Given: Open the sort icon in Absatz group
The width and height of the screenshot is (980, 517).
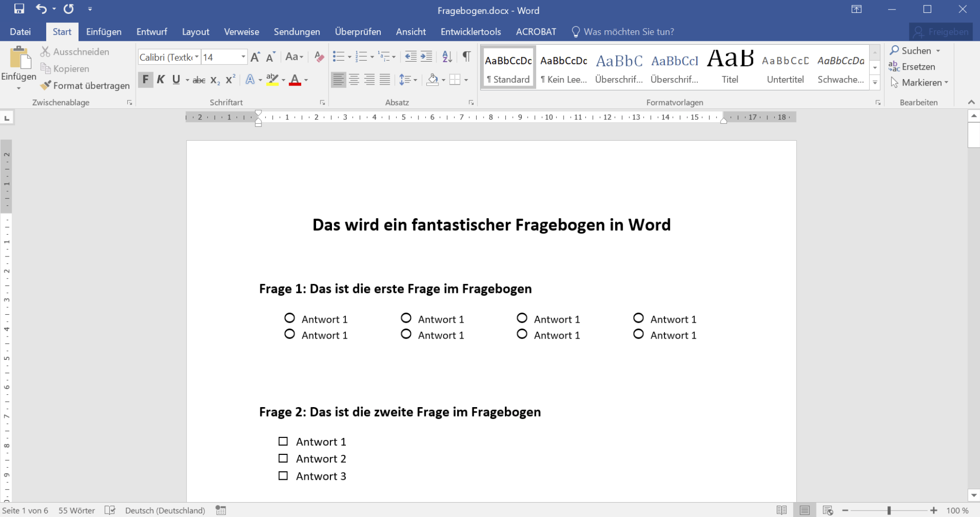Looking at the screenshot, I should tap(446, 56).
